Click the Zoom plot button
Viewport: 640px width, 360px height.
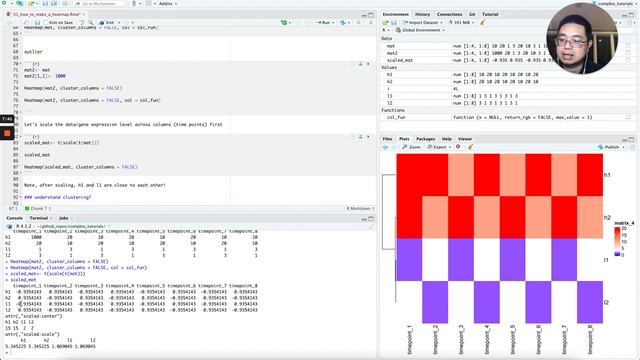pos(411,147)
